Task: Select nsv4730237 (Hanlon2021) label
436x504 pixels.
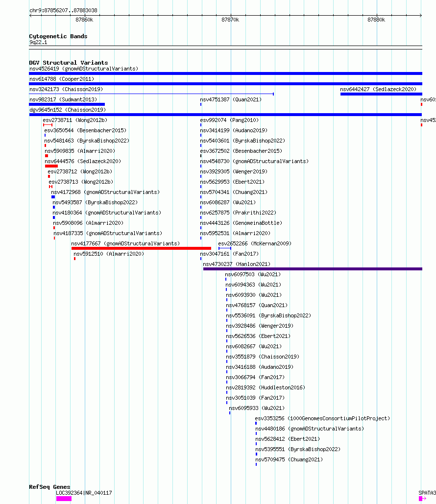Action: pos(237,264)
